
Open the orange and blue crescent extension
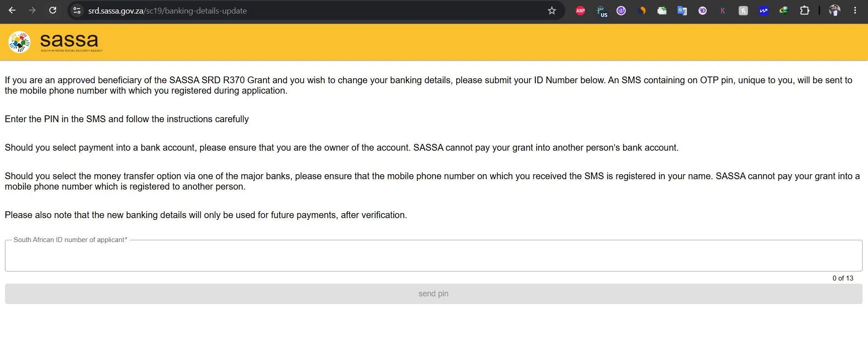(642, 10)
